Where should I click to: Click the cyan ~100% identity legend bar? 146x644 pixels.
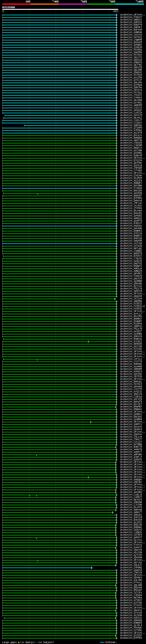pyautogui.click(x=130, y=4)
